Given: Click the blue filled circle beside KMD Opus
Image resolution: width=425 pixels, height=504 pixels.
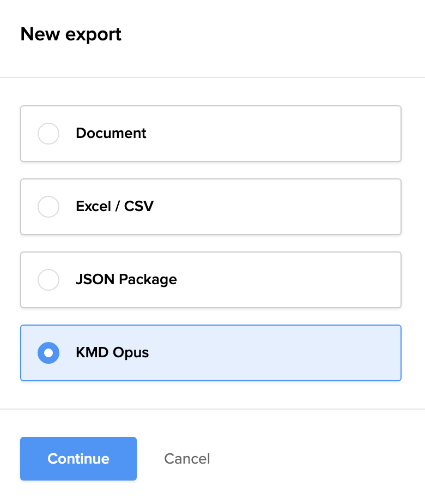Looking at the screenshot, I should click(48, 353).
